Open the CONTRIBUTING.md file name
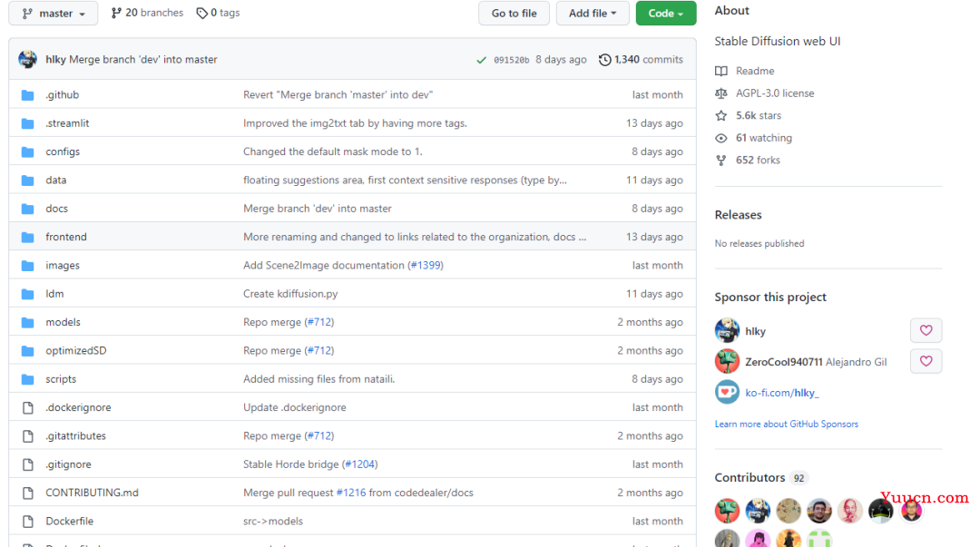This screenshot has width=980, height=547. pos(92,493)
